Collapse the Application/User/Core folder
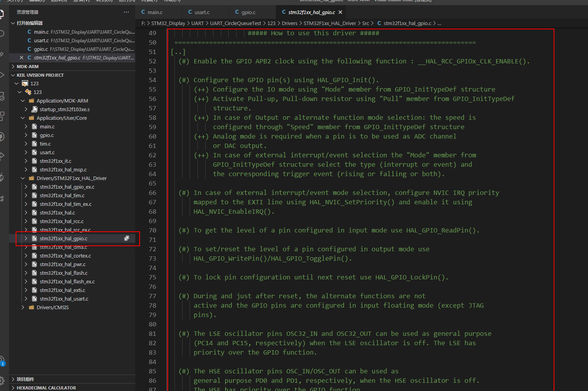 tap(23, 118)
